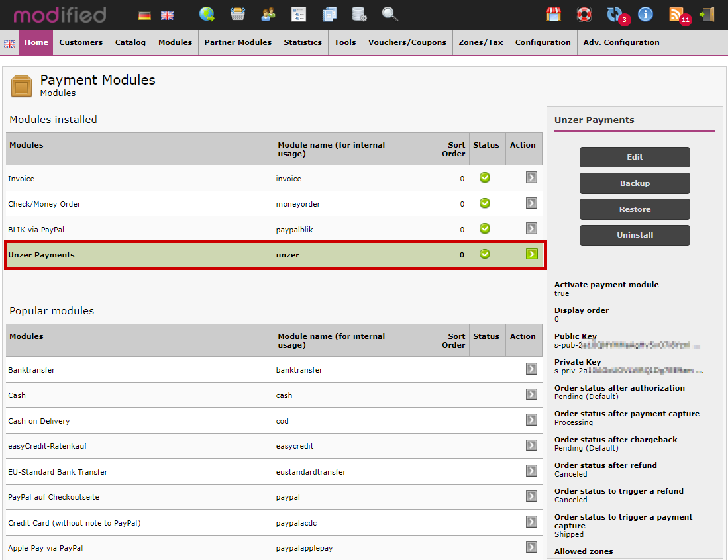Click action arrow for Apple Pay via PayPal

pos(532,547)
